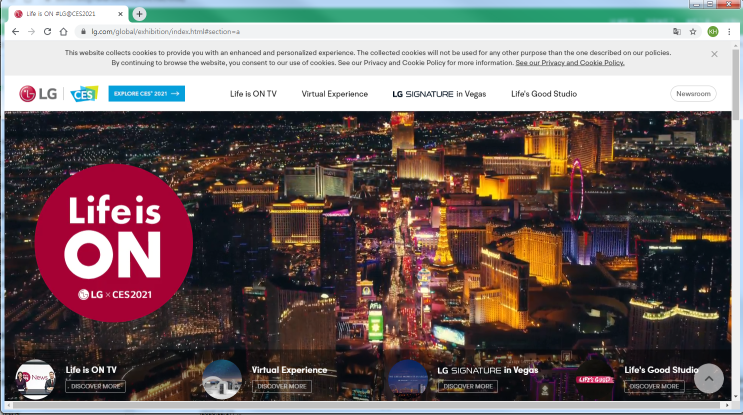Open the Privacy and Cookie Policy link
Image resolution: width=743 pixels, height=415 pixels.
570,63
